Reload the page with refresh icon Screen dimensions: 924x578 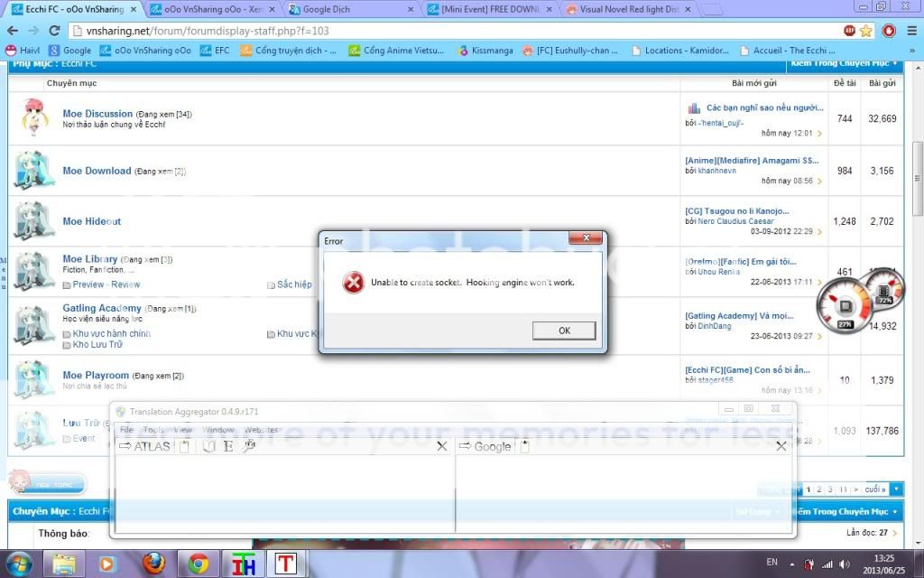point(54,30)
